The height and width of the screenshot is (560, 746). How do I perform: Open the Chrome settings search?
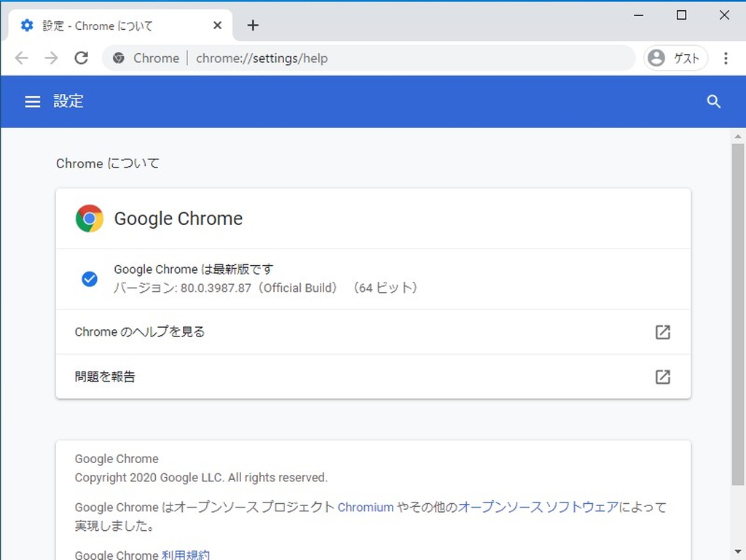[x=713, y=101]
